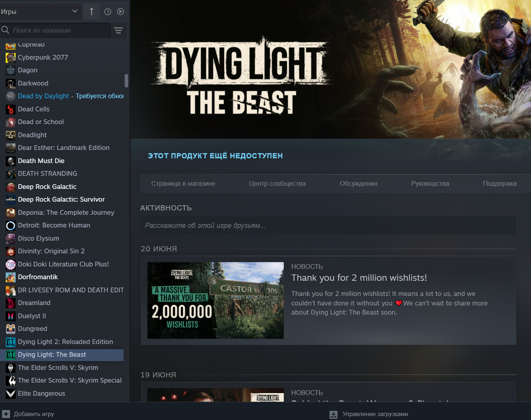Image resolution: width=531 pixels, height=420 pixels.
Task: Click the Dead or School icon
Action: click(x=11, y=122)
